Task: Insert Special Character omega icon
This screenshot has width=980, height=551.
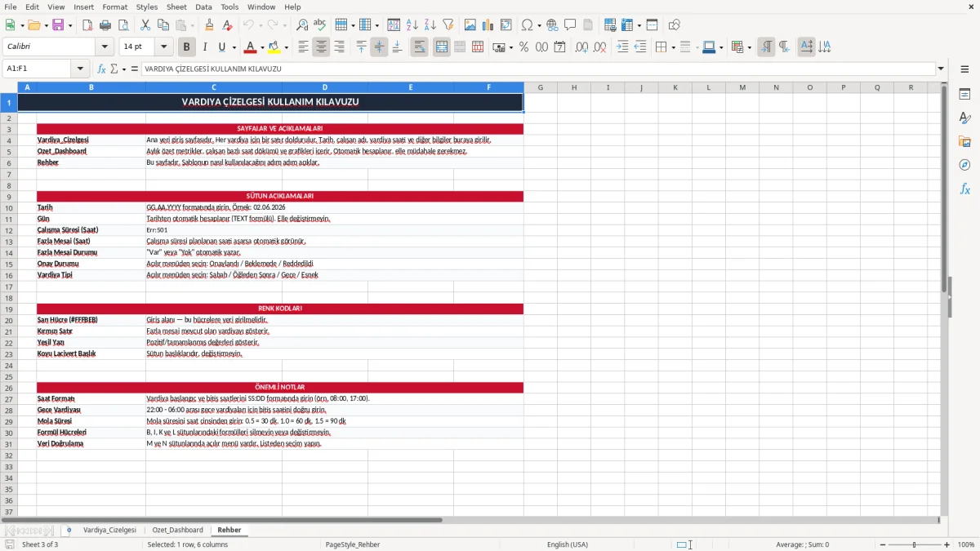Action: pos(527,25)
